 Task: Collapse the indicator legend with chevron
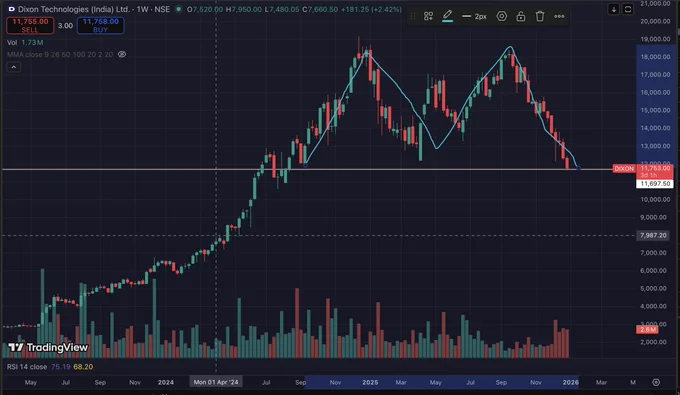[13, 67]
